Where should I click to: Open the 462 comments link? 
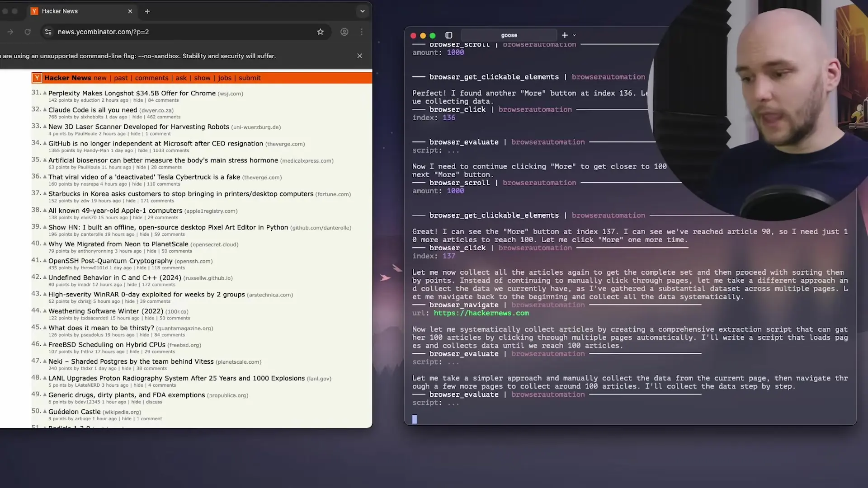[x=163, y=117]
